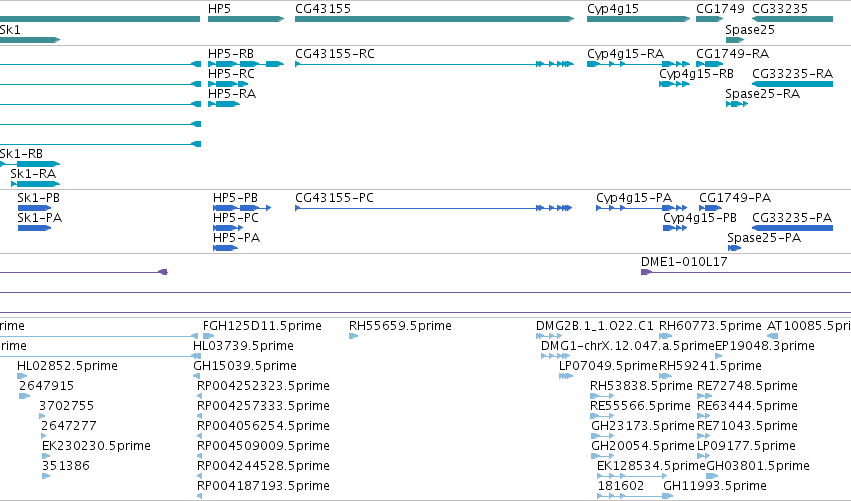
Task: Select EST EP19048.3prime
Action: [719, 356]
